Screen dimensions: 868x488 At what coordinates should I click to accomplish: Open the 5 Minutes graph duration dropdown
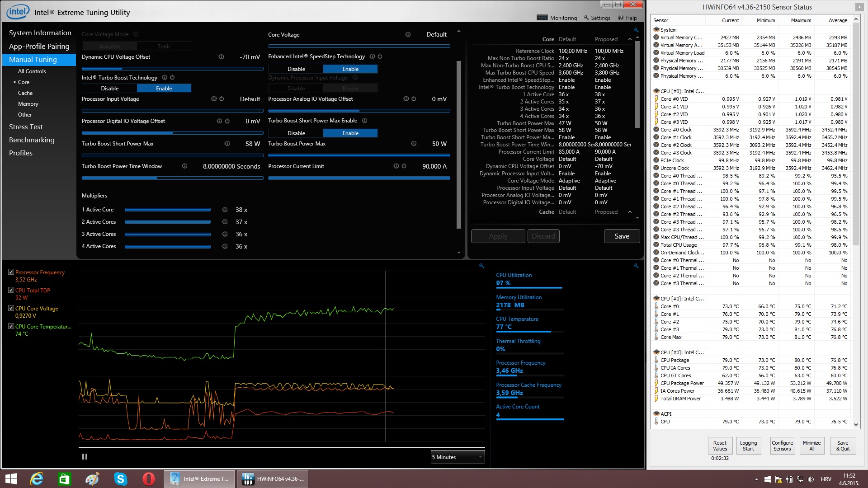click(458, 457)
